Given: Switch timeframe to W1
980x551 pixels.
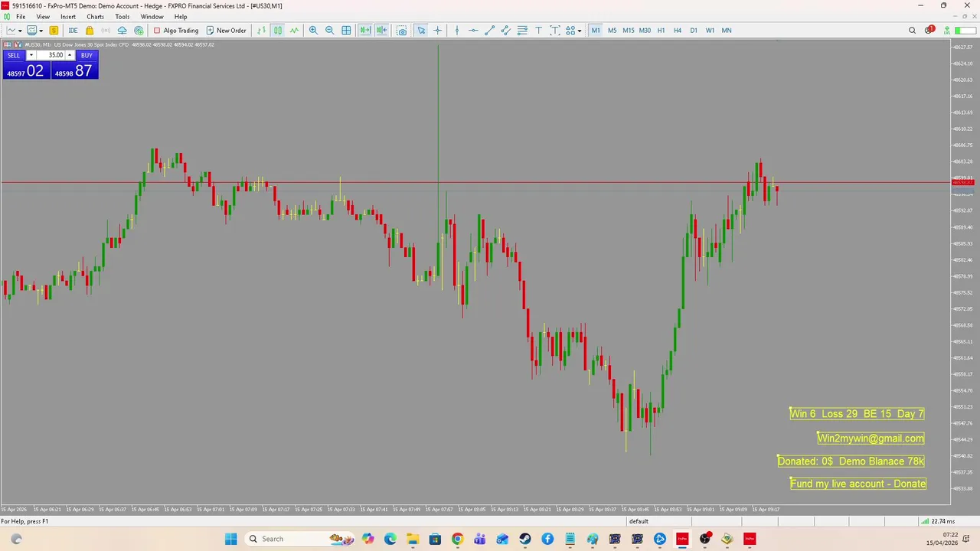Looking at the screenshot, I should tap(710, 31).
